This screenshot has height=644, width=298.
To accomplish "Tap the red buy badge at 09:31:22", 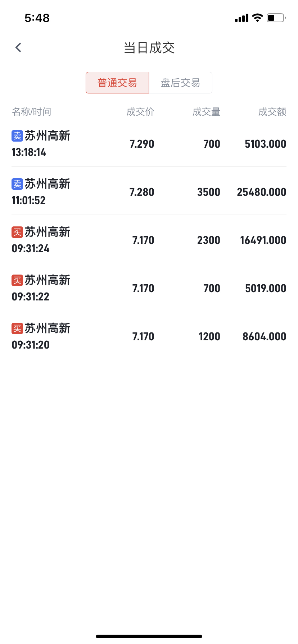I will click(17, 280).
